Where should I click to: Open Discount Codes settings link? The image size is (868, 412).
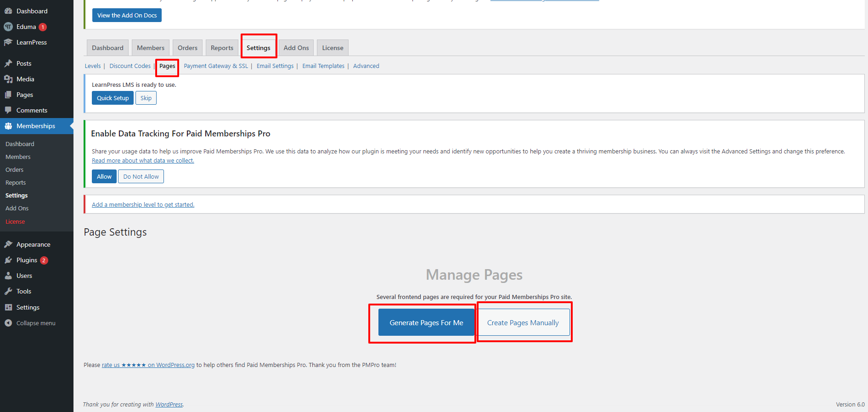click(130, 66)
